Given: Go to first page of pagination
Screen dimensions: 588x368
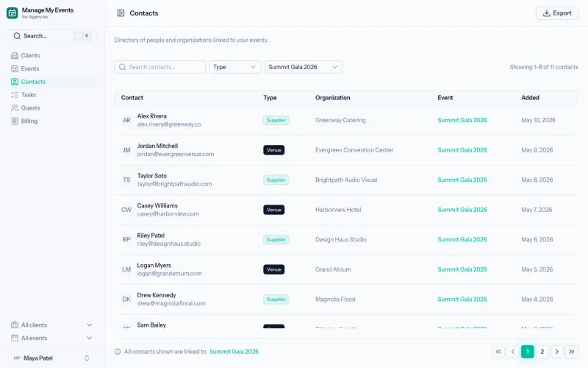Looking at the screenshot, I should click(x=498, y=352).
